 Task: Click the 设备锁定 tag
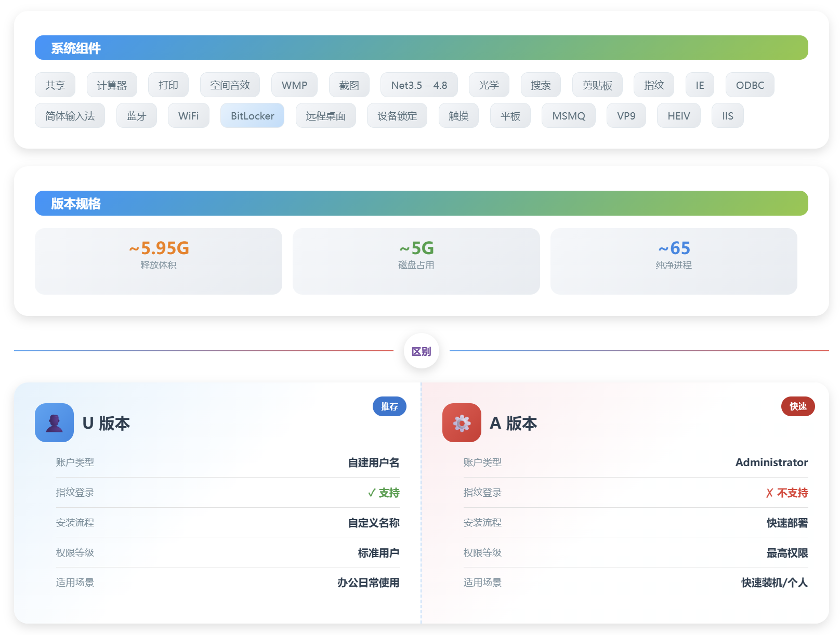coord(397,115)
